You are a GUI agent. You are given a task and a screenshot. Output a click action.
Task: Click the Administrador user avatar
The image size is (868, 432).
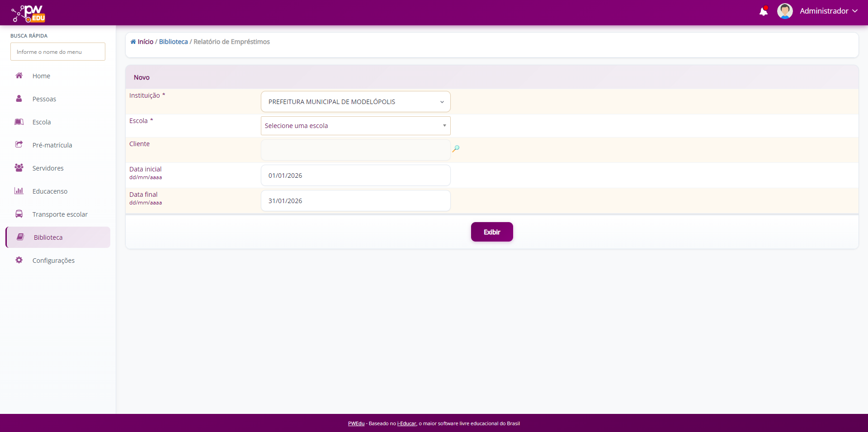784,11
